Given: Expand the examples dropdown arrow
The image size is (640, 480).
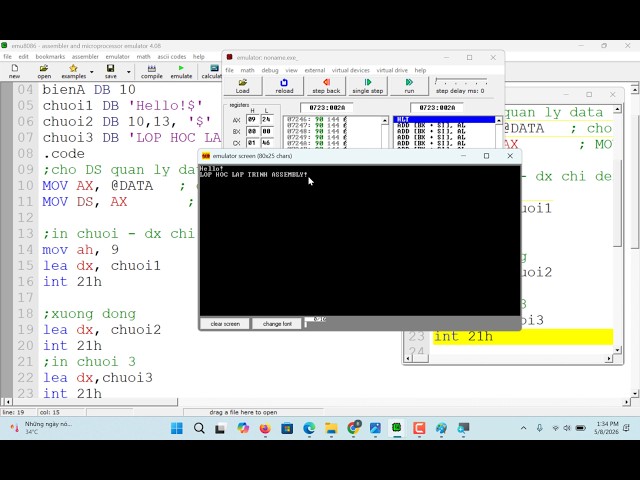Looking at the screenshot, I should (92, 72).
